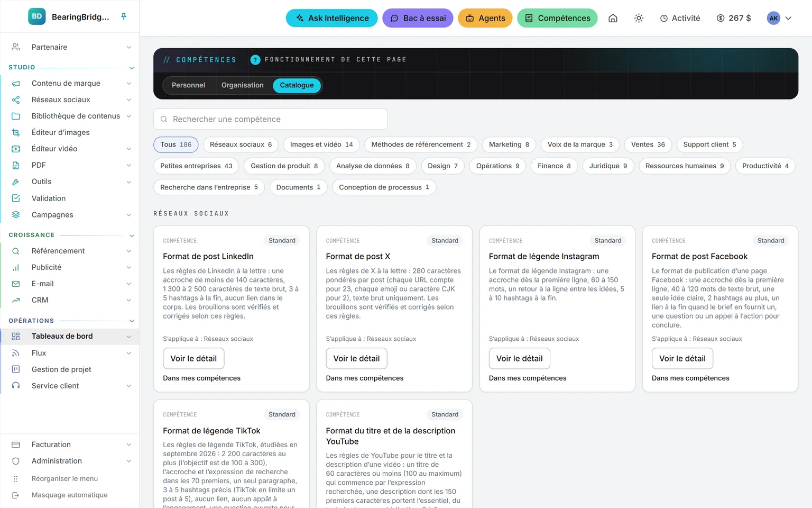
Task: Click the help icon beside Fonctionnement de cette page
Action: coord(255,60)
